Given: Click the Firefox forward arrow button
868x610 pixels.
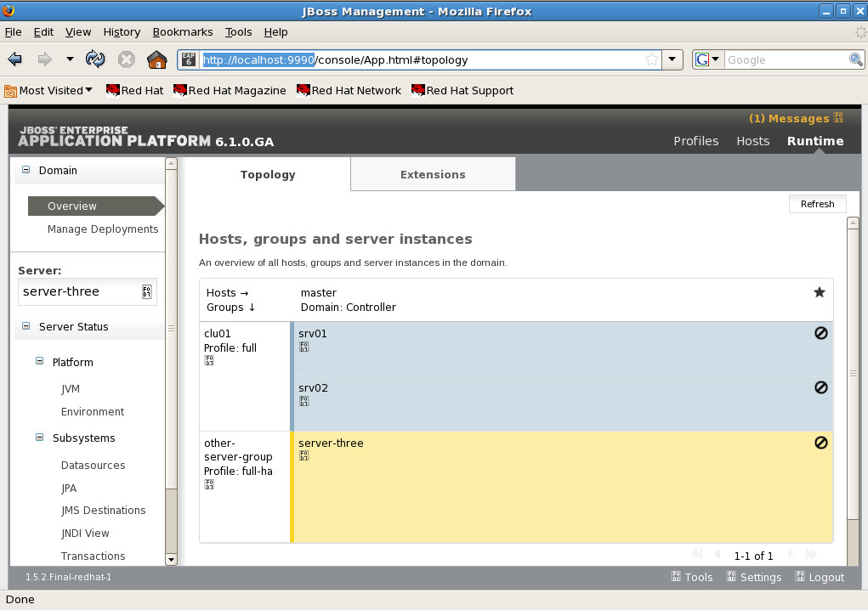Looking at the screenshot, I should click(44, 59).
